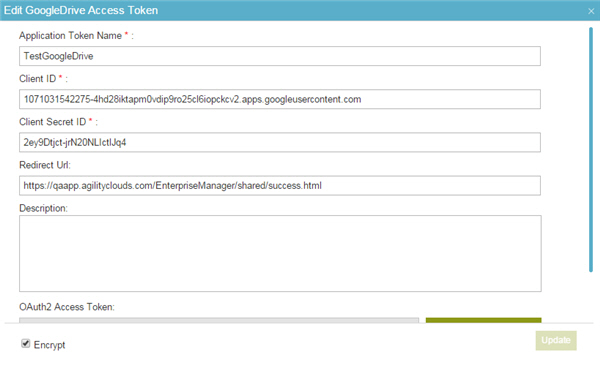Click inside the Description text area
This screenshot has height=365, width=600.
[x=280, y=253]
